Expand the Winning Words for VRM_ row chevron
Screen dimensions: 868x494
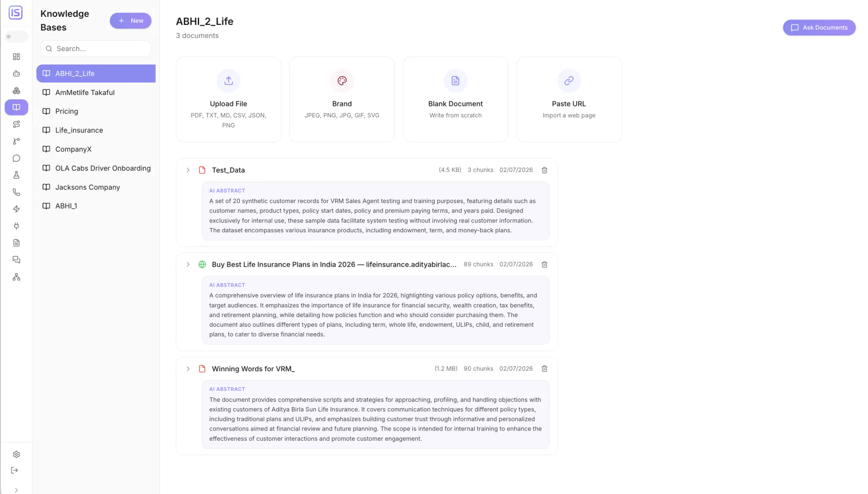(x=188, y=369)
